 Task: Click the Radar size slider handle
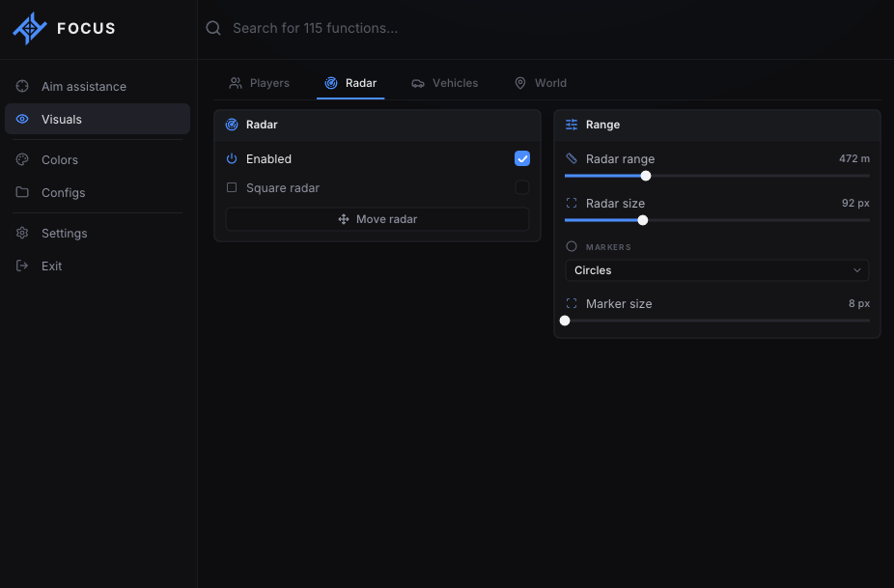tap(643, 220)
